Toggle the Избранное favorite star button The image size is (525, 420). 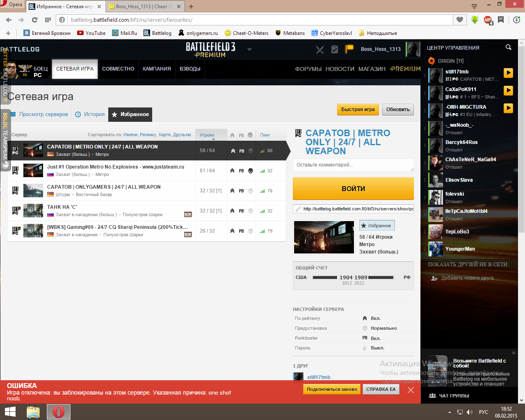point(377,226)
